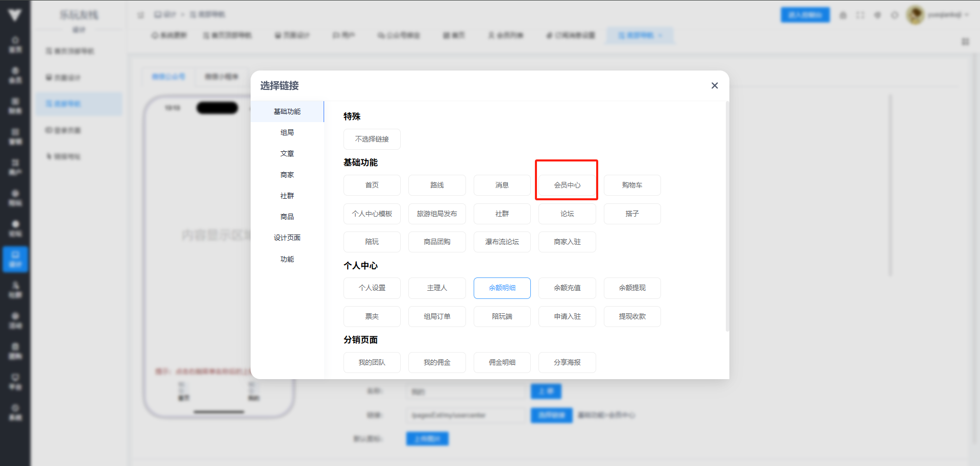
Task: Click the user avatar in top header
Action: [915, 15]
